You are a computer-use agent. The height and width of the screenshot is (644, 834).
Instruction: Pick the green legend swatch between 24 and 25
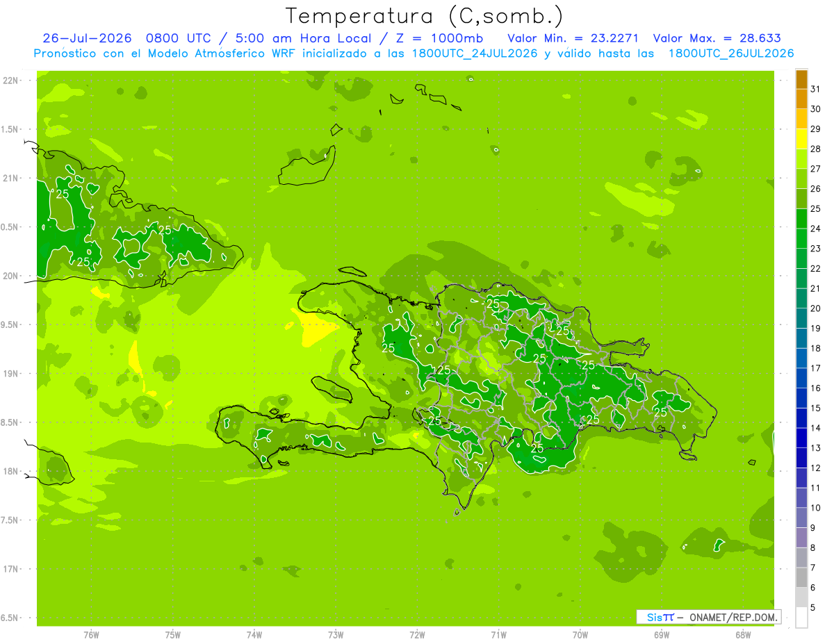[x=801, y=219]
